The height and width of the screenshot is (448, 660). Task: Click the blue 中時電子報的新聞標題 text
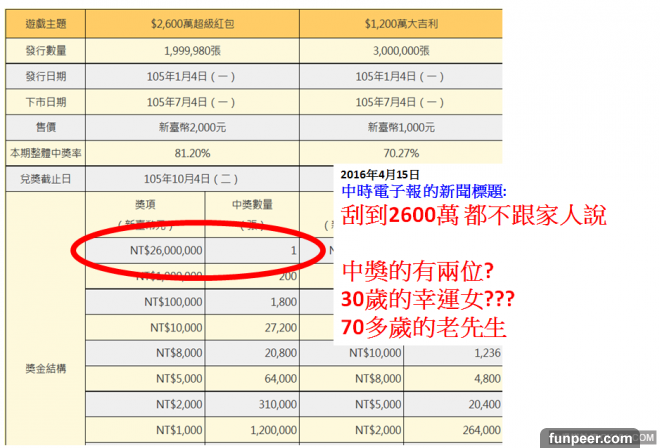coord(424,189)
